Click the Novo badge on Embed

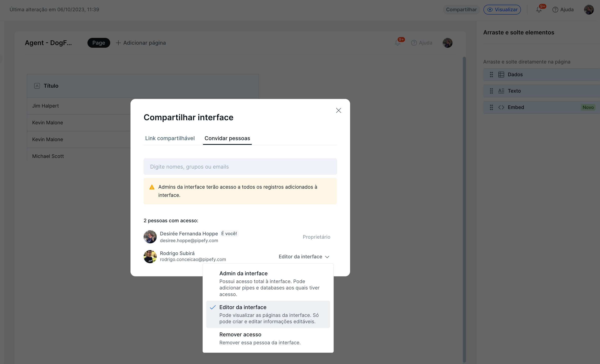pyautogui.click(x=588, y=107)
